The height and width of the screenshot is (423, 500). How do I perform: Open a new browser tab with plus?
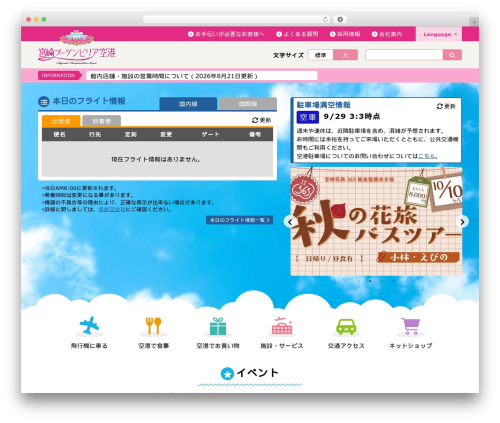[474, 22]
